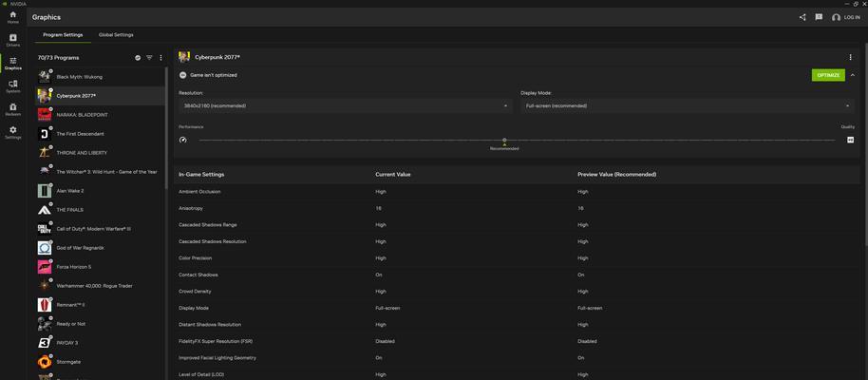Image resolution: width=868 pixels, height=380 pixels.
Task: Switch to Program Settings tab
Action: 63,35
